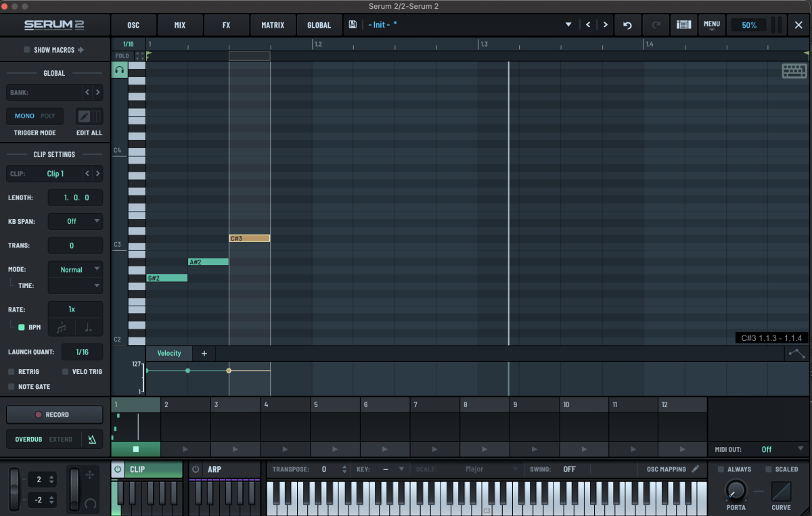Select the EXTEND mode

pyautogui.click(x=61, y=440)
